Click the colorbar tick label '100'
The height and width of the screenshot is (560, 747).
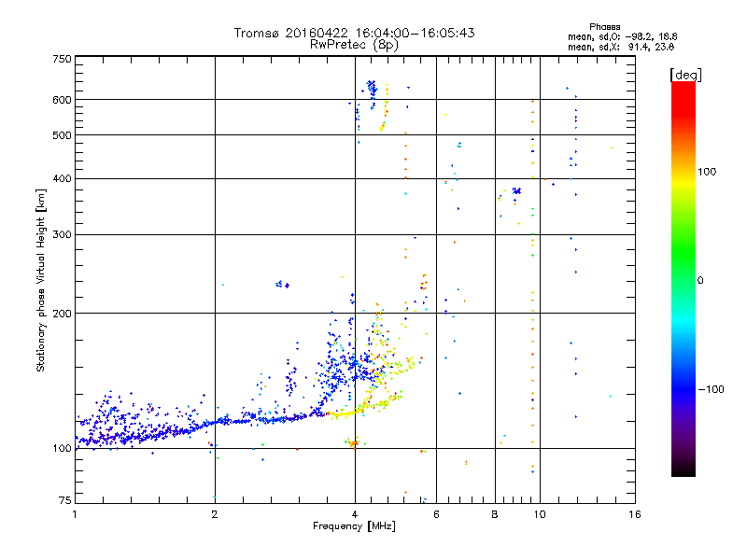[707, 172]
